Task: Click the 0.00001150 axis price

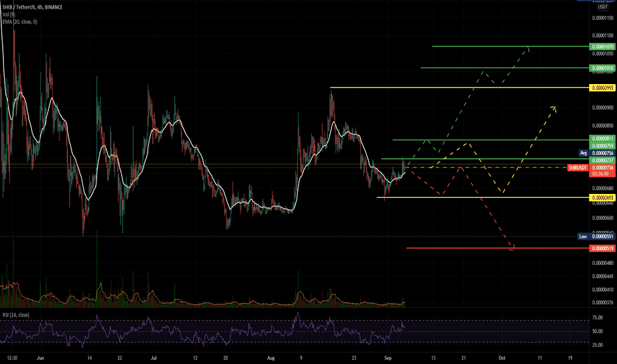Action: [x=603, y=18]
